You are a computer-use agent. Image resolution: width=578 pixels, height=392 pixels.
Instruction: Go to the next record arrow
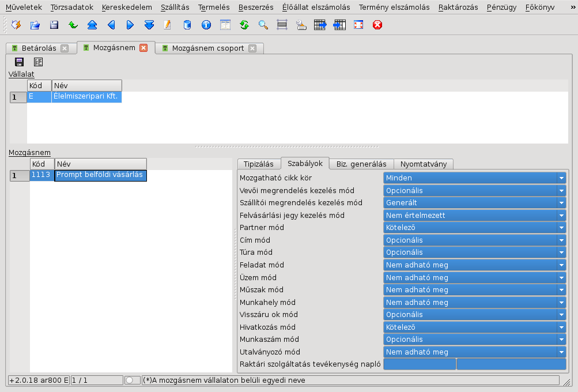(x=130, y=25)
